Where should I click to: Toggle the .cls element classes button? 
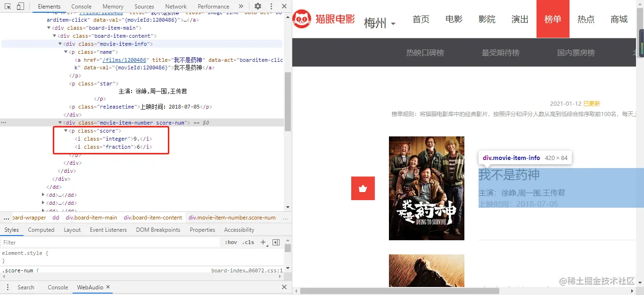pos(248,243)
